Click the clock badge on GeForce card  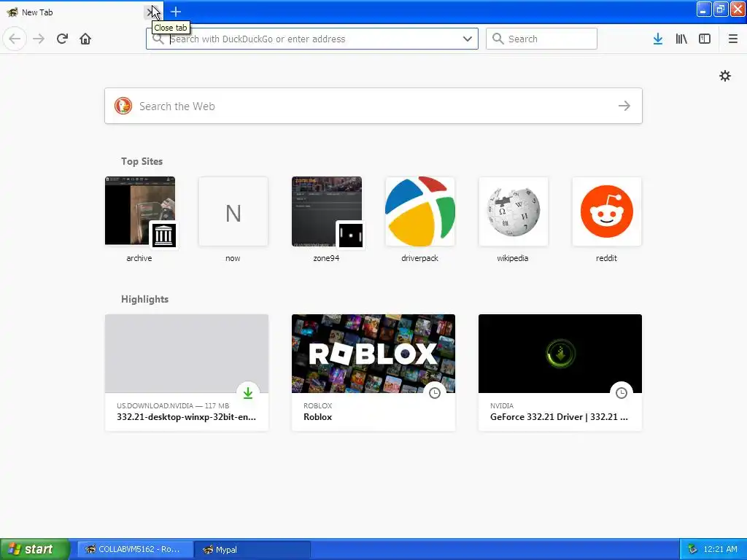click(x=622, y=393)
